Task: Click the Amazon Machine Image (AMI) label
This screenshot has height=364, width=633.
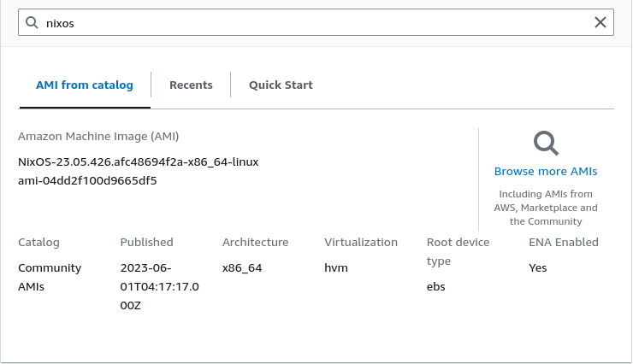Action: click(x=98, y=136)
